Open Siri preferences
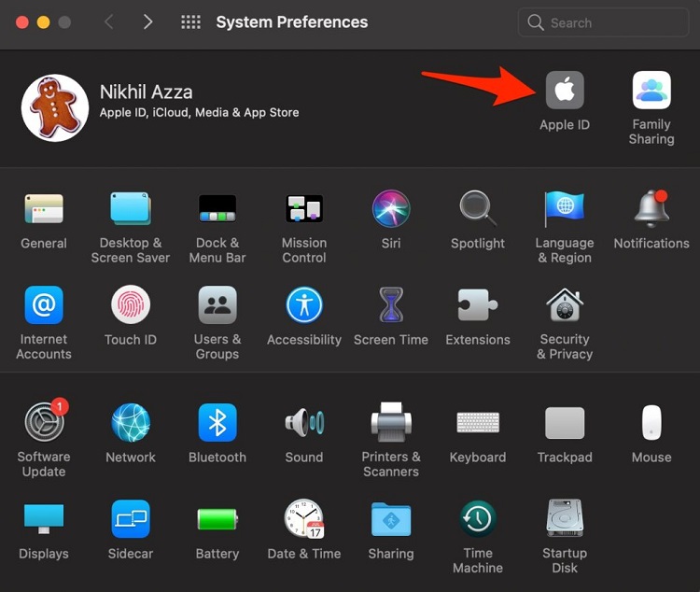 tap(391, 209)
